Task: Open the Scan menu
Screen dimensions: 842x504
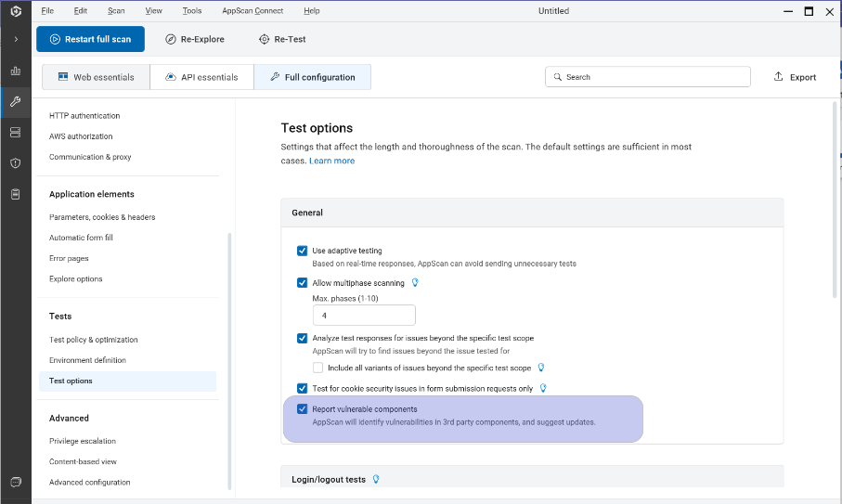Action: click(x=116, y=11)
